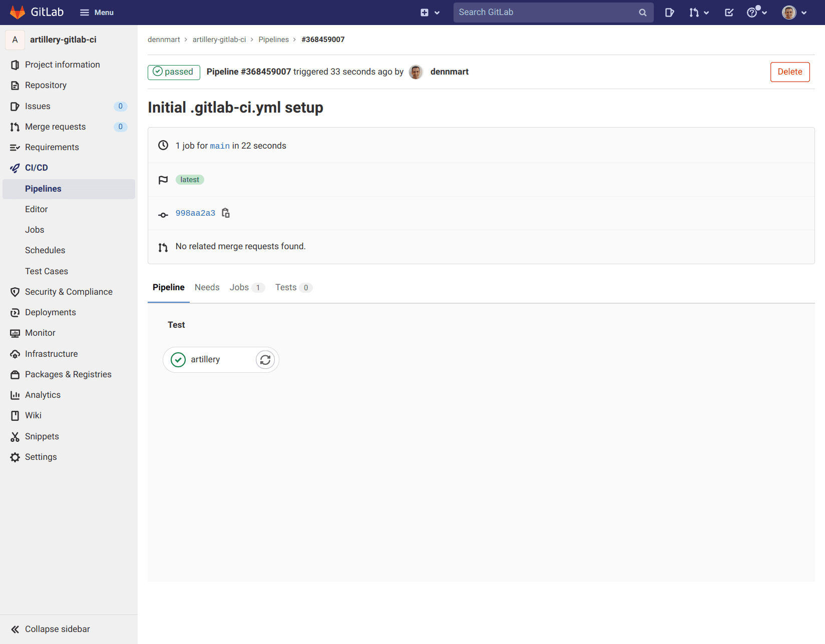The width and height of the screenshot is (825, 644).
Task: Click the search magnifier icon
Action: [642, 12]
